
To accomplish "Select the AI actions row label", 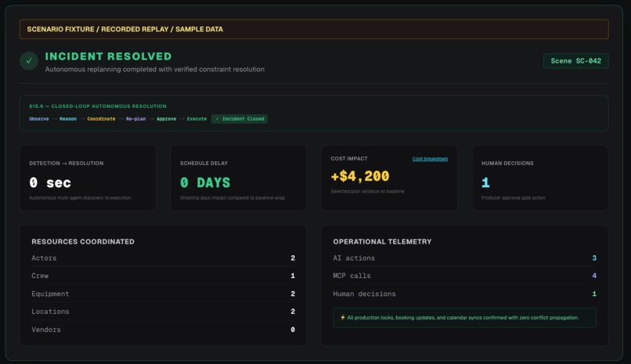I will point(354,258).
